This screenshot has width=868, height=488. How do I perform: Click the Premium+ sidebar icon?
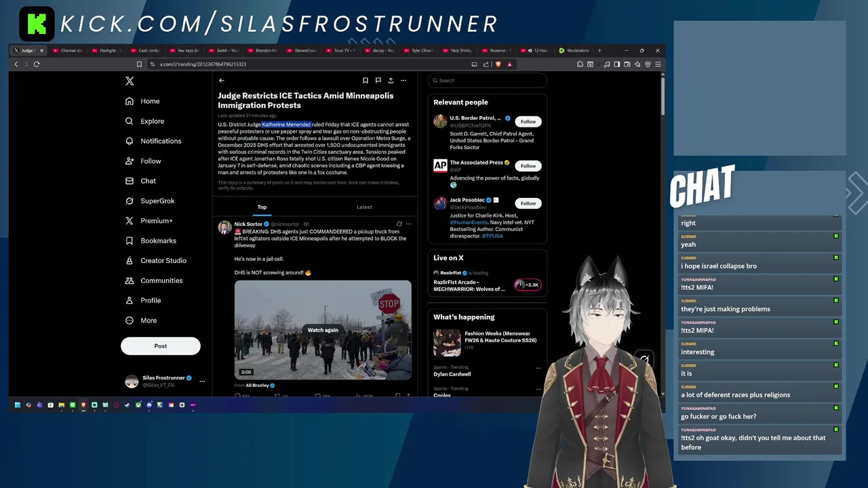coord(130,221)
